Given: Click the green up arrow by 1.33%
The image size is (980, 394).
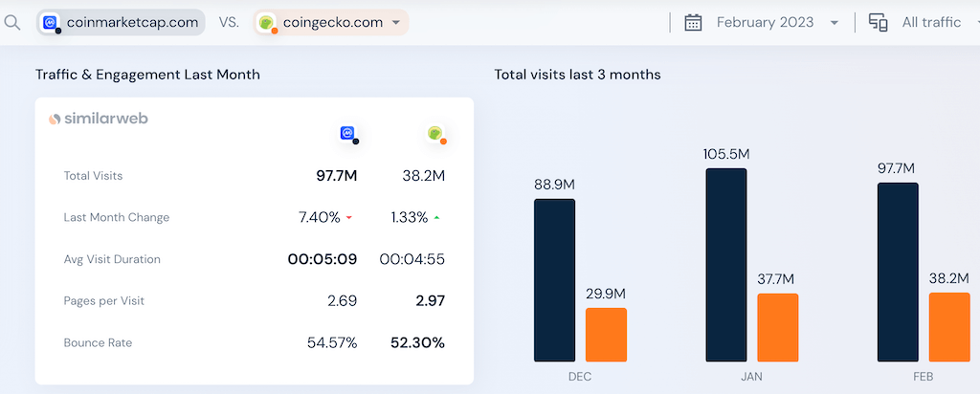Looking at the screenshot, I should [x=436, y=218].
